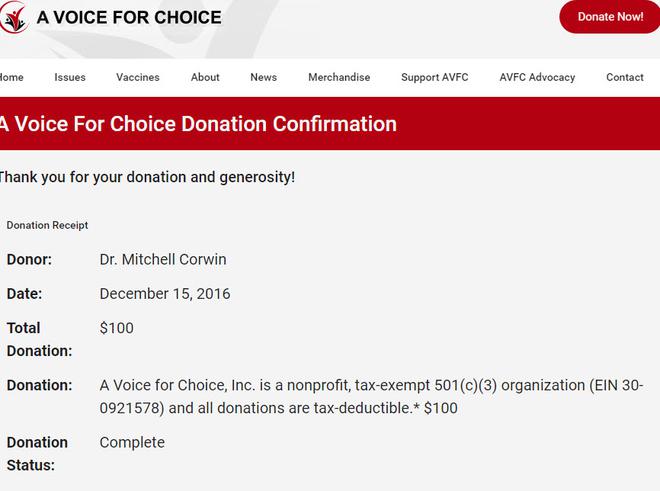
Task: Click the Donate Now! button
Action: point(609,17)
